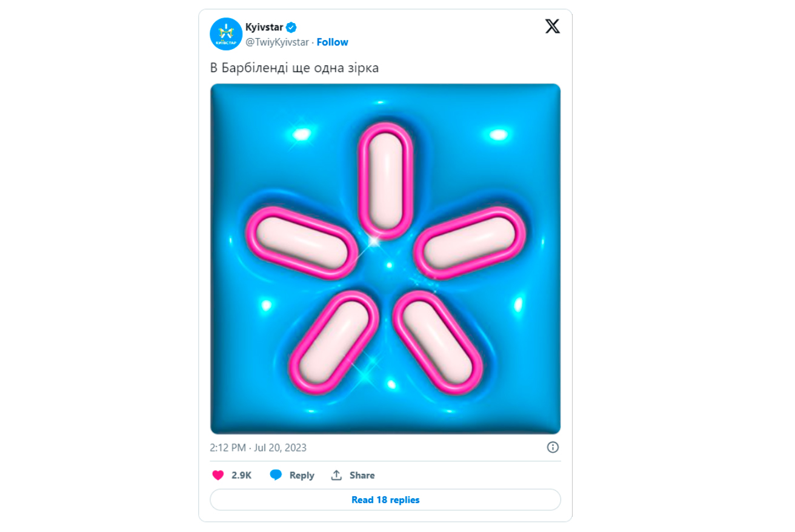This screenshot has height=532, width=795.
Task: Click the Share text label
Action: tap(362, 475)
